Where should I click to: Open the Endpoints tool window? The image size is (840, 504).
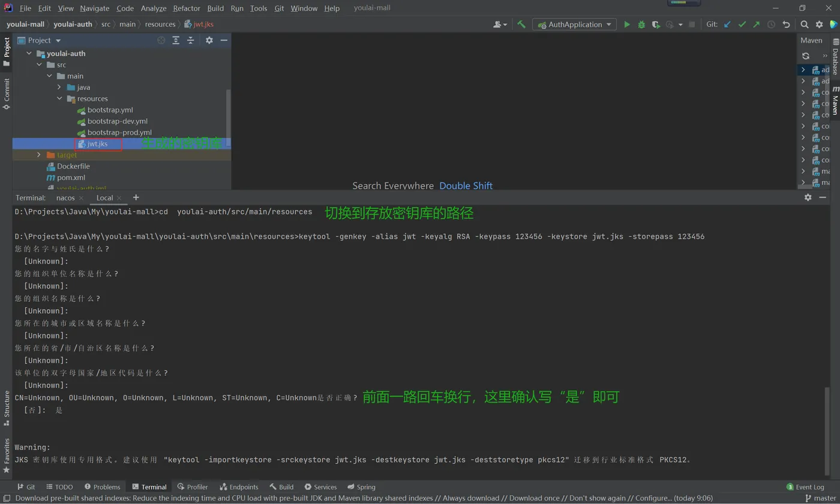point(239,487)
